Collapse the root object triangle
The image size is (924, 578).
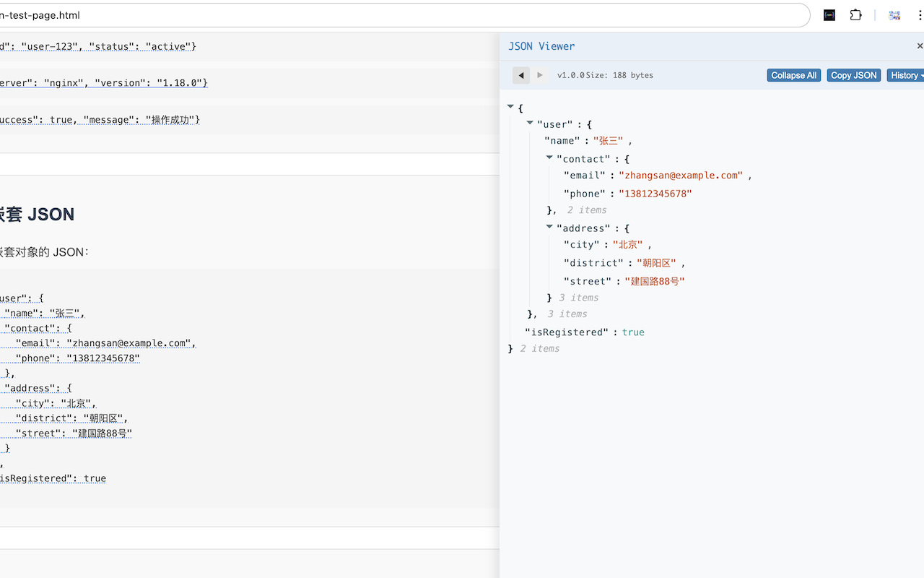[511, 107]
